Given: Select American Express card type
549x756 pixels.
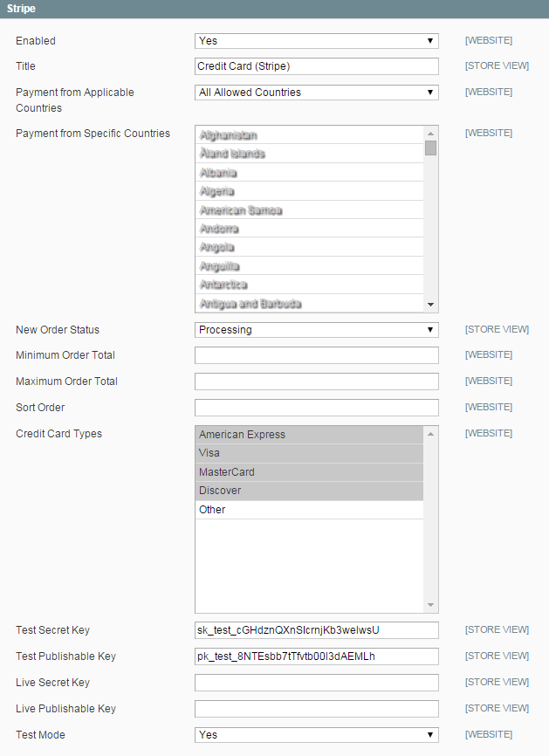Looking at the screenshot, I should [x=310, y=435].
